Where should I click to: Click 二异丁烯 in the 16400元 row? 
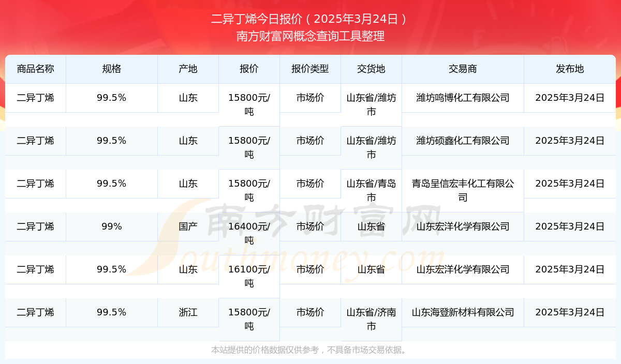click(35, 226)
